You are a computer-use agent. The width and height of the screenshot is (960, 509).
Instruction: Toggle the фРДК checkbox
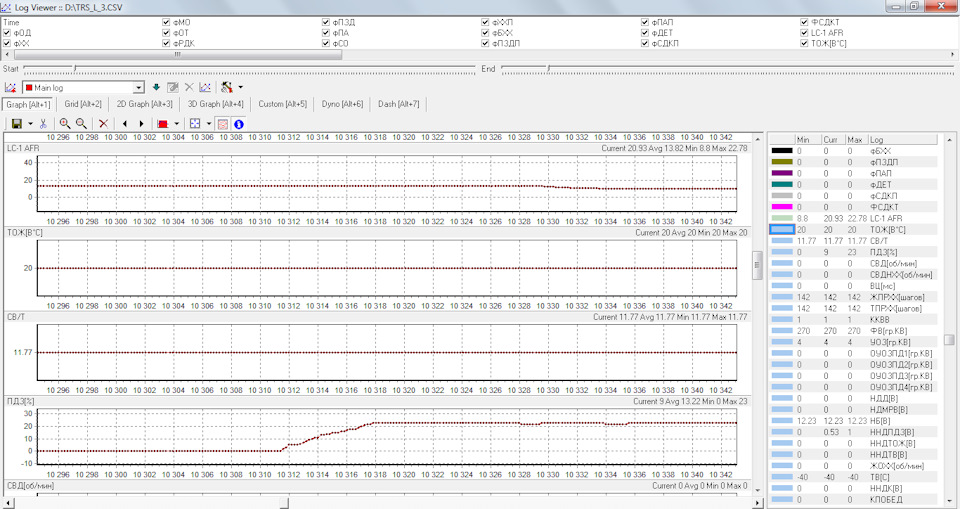[167, 43]
